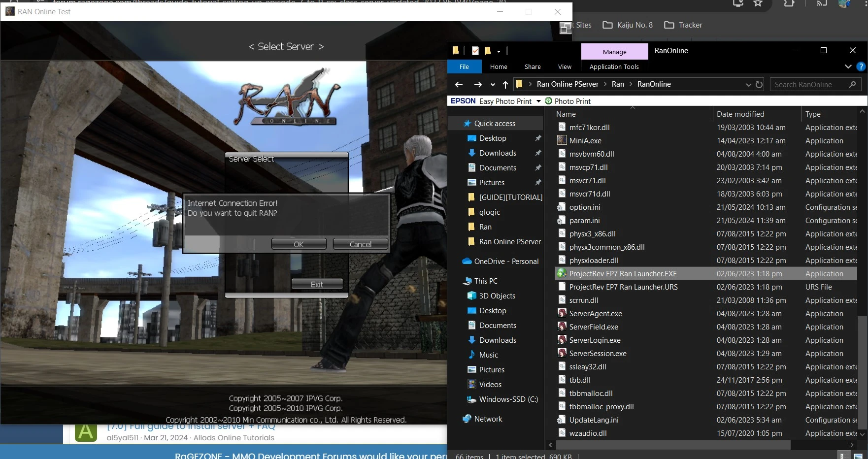
Task: Go back in File Explorer
Action: click(x=459, y=84)
